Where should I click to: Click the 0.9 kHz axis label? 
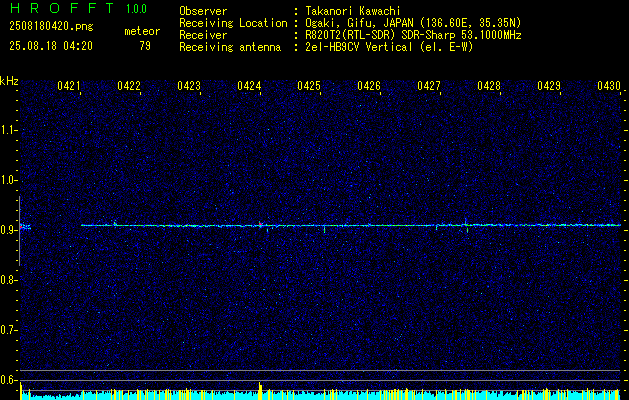click(x=8, y=230)
